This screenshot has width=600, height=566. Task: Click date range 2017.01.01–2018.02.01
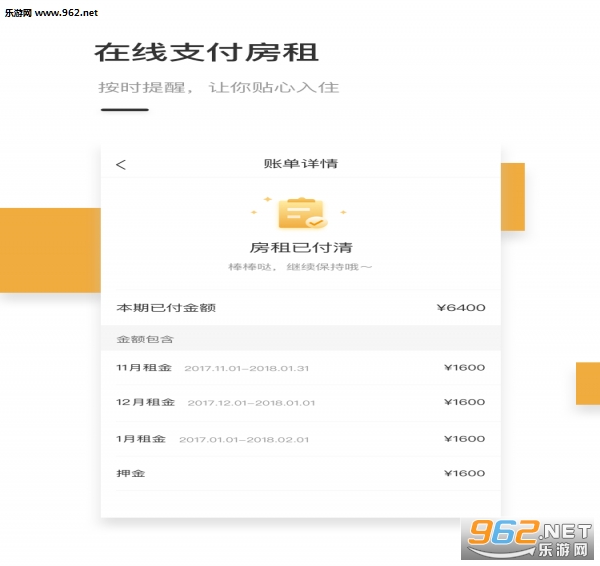[244, 440]
